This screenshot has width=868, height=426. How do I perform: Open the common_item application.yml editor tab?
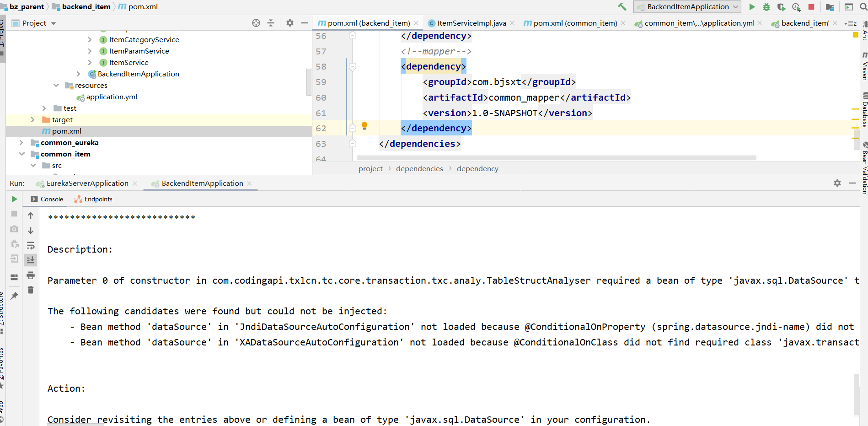tap(698, 23)
